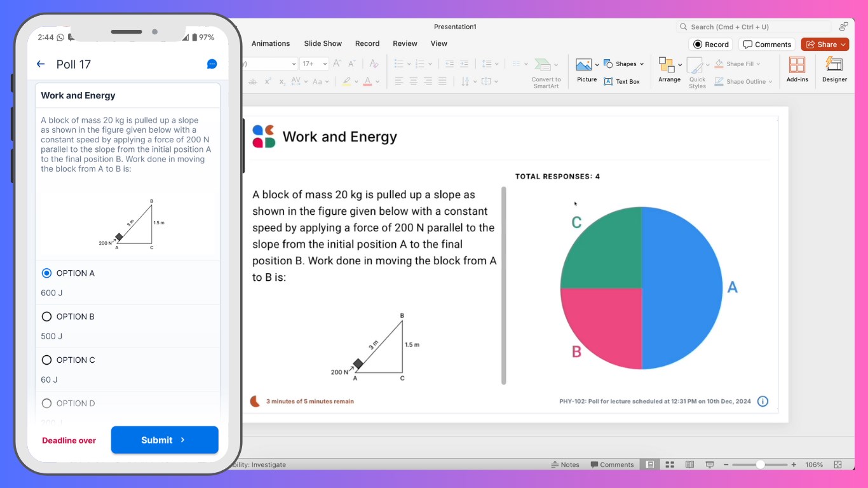Open the Comments button near Share

pos(767,44)
